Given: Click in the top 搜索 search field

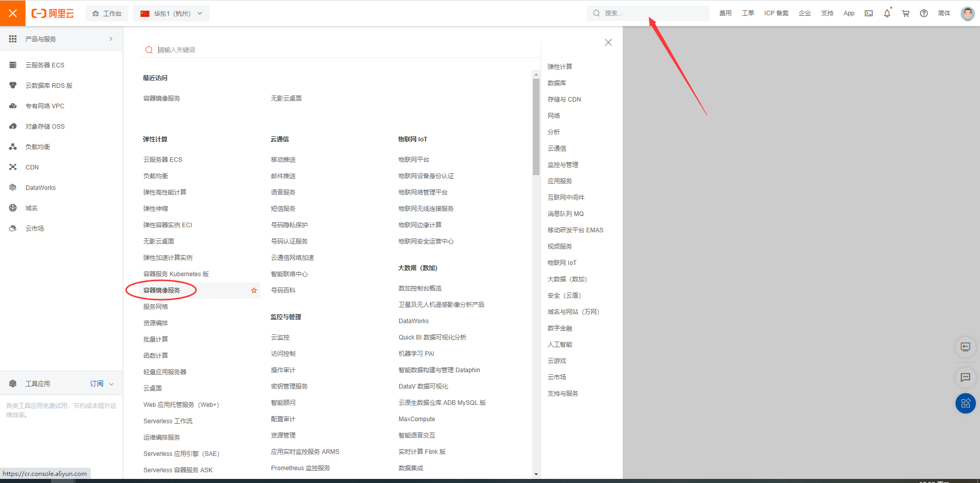Looking at the screenshot, I should pyautogui.click(x=648, y=13).
